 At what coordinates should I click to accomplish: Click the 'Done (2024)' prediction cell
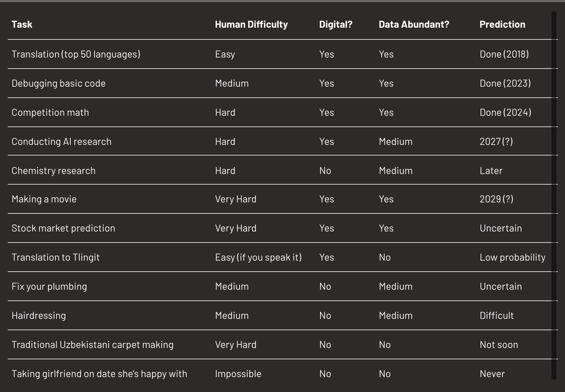tap(505, 113)
